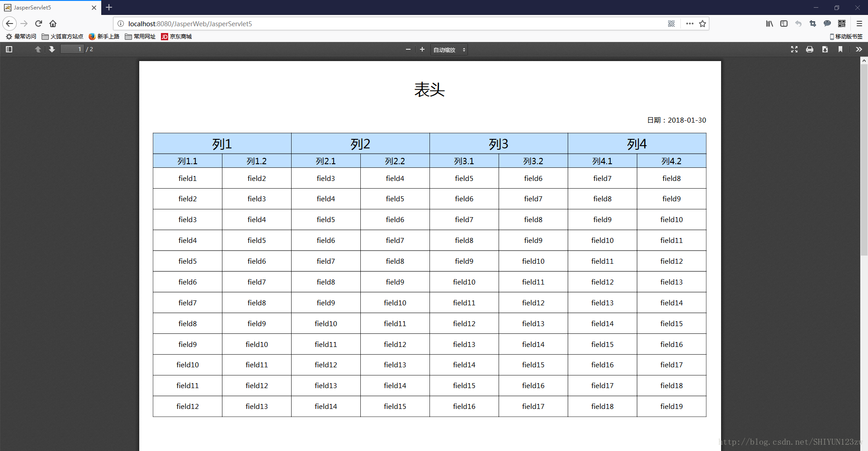This screenshot has height=451, width=868.
Task: Click the 列1.1 subheader cell
Action: (x=188, y=161)
